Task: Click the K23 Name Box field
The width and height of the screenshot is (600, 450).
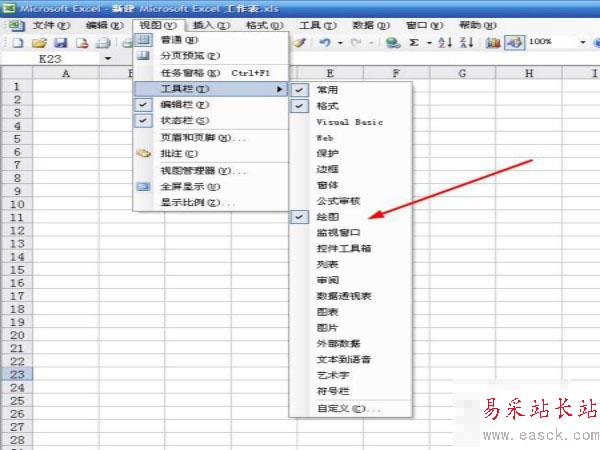Action: coord(52,59)
